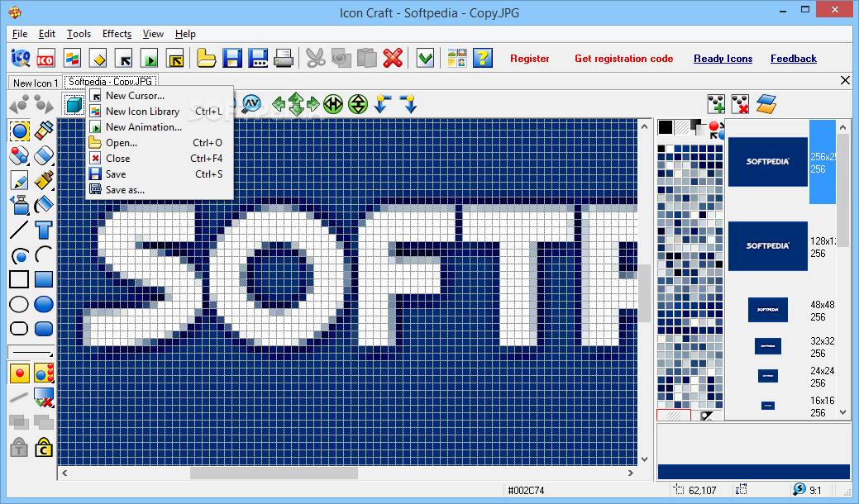Choose Save as... menu entry
The width and height of the screenshot is (859, 504).
(160, 190)
